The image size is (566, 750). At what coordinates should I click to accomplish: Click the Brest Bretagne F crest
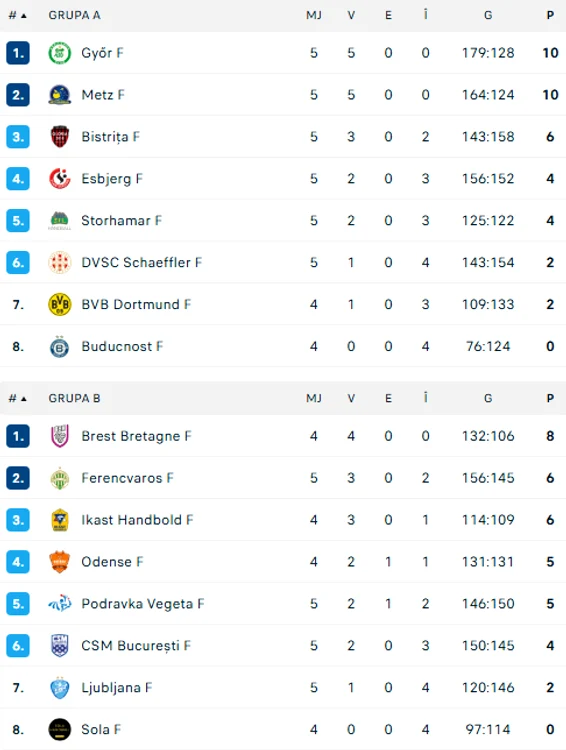pyautogui.click(x=60, y=436)
